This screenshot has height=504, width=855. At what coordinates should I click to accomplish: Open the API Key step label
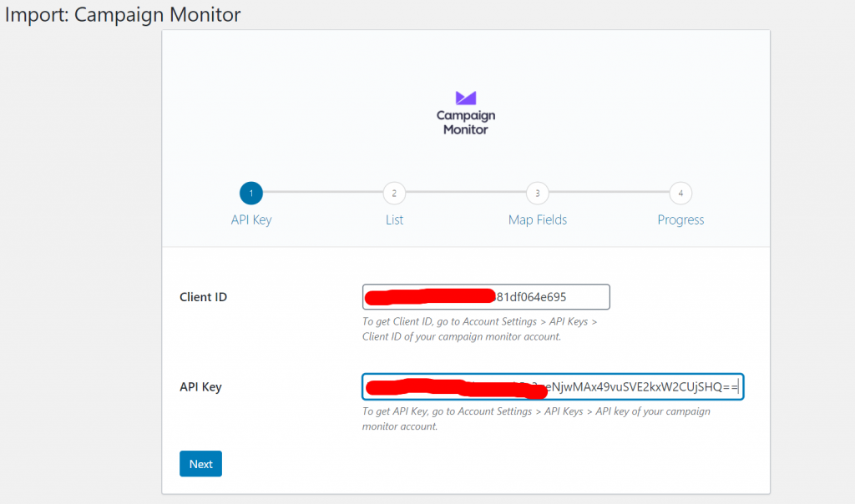[251, 219]
